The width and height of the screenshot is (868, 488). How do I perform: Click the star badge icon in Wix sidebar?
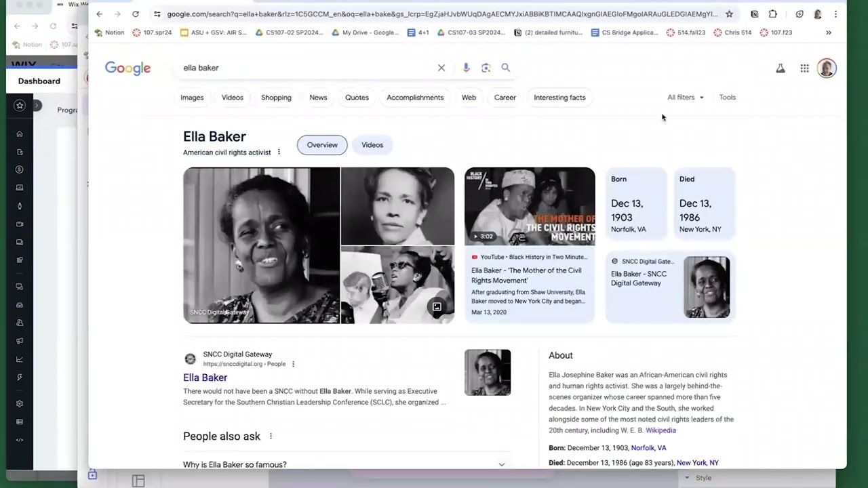[x=20, y=105]
